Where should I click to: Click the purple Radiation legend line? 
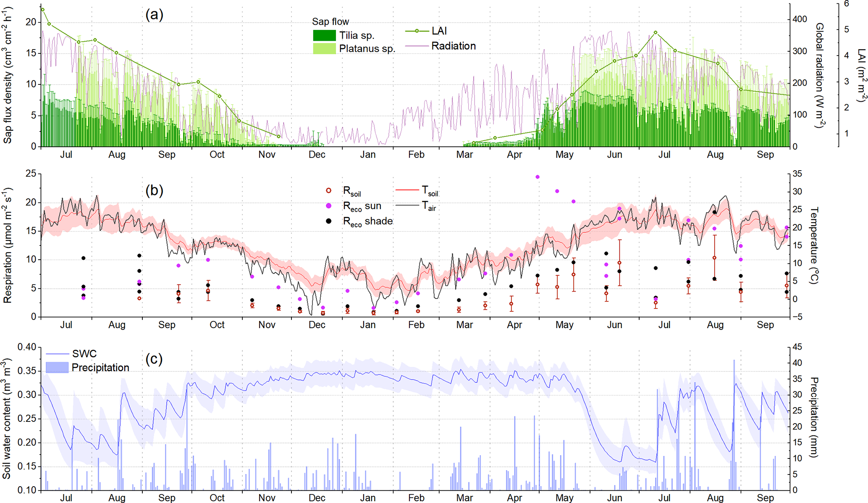coord(417,46)
